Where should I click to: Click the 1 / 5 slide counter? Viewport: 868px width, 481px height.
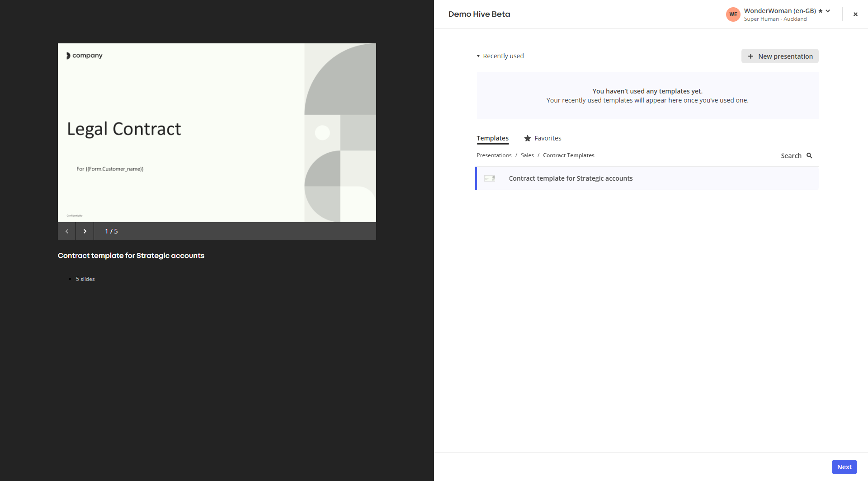click(111, 231)
